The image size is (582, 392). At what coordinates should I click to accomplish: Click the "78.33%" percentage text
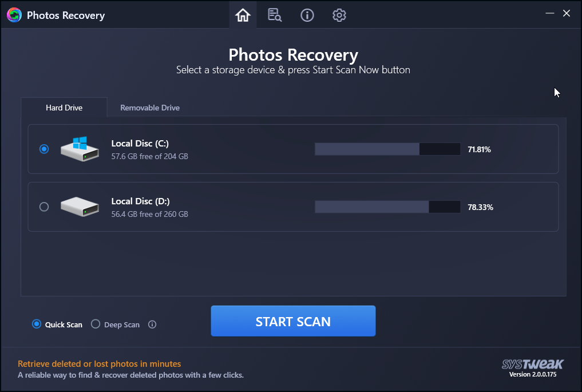(480, 207)
